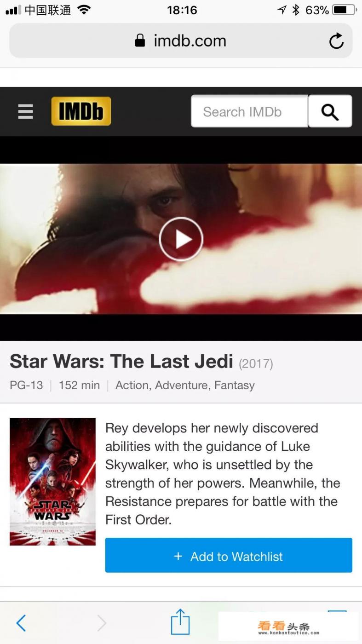Select the Action genre link
Image resolution: width=362 pixels, height=644 pixels.
[x=133, y=385]
